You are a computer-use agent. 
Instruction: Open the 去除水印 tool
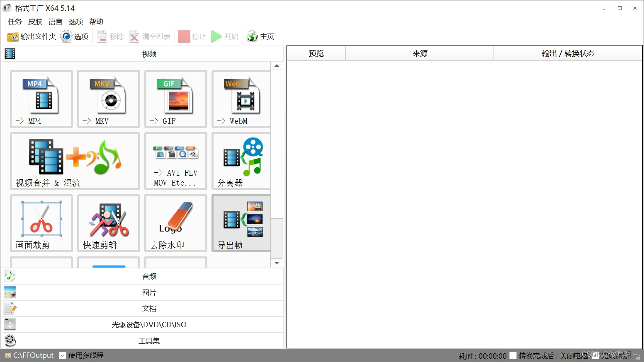pos(176,223)
